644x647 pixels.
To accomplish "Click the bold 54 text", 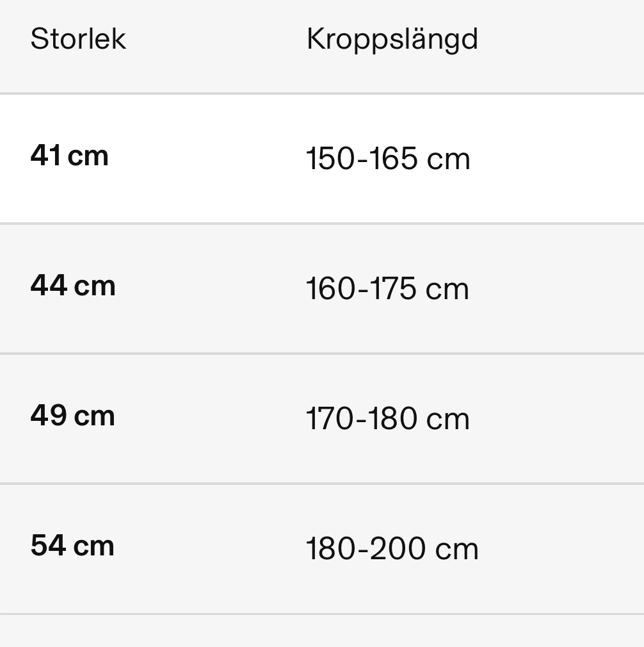I will pyautogui.click(x=48, y=545).
